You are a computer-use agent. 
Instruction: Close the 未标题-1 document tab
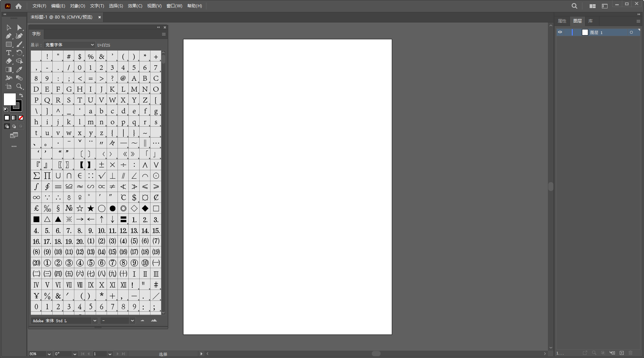coord(100,17)
